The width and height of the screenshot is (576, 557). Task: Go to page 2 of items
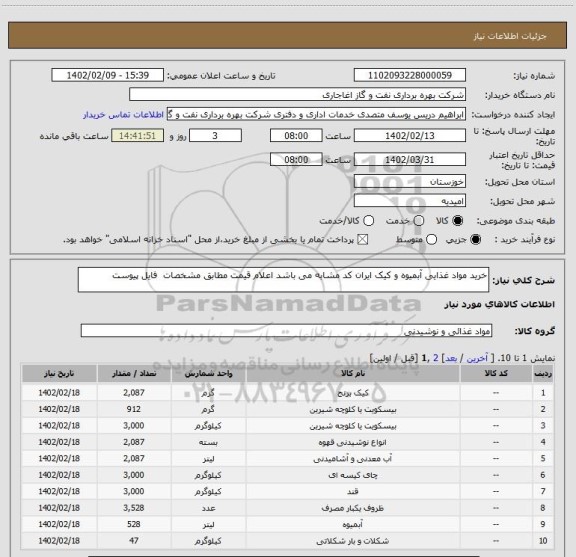[x=436, y=358]
